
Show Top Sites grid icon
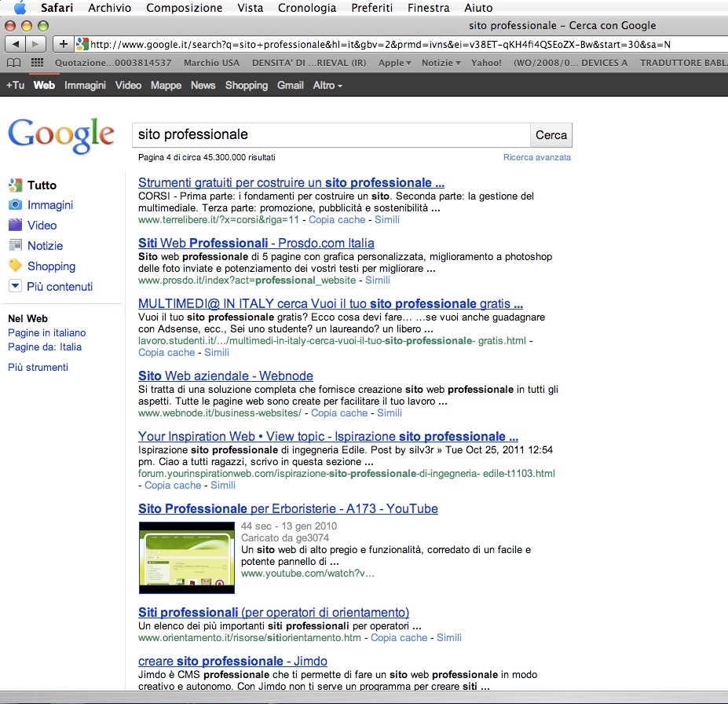(x=37, y=63)
